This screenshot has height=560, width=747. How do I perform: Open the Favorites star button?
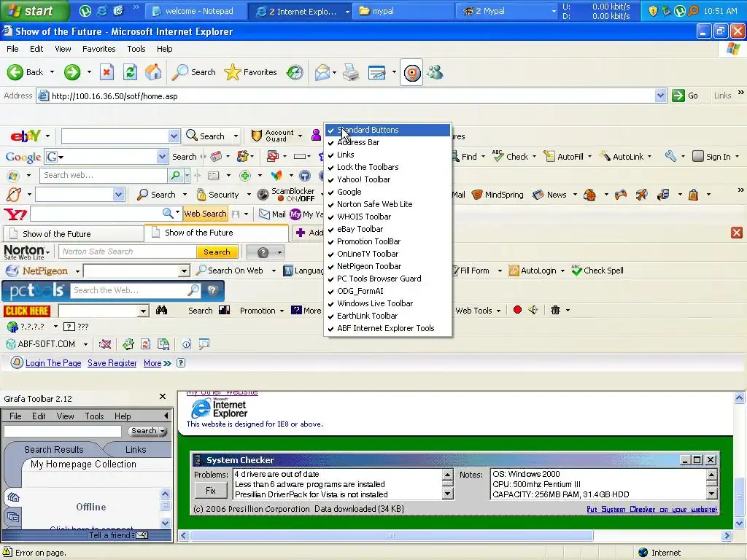click(251, 72)
